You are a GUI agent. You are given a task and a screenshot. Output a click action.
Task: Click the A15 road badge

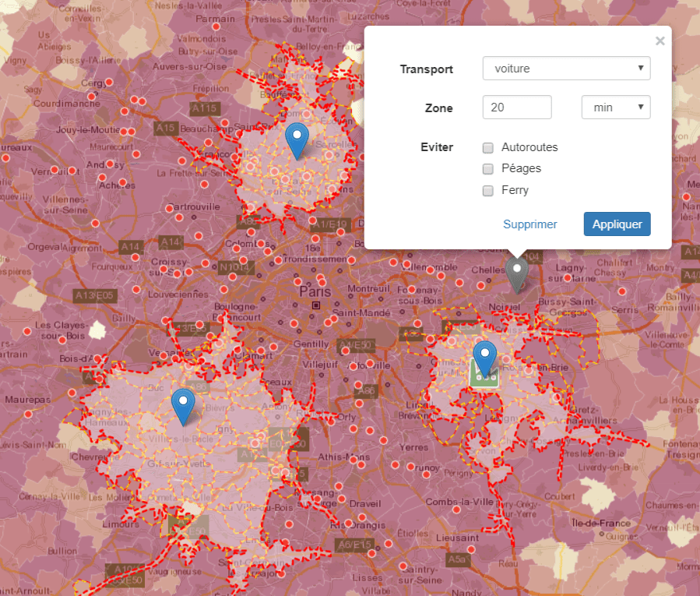[165, 127]
